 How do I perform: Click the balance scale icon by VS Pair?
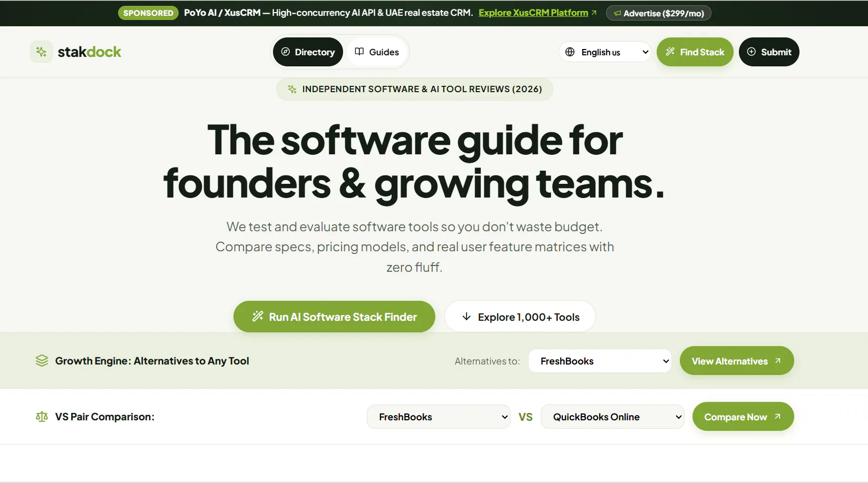[x=42, y=417]
